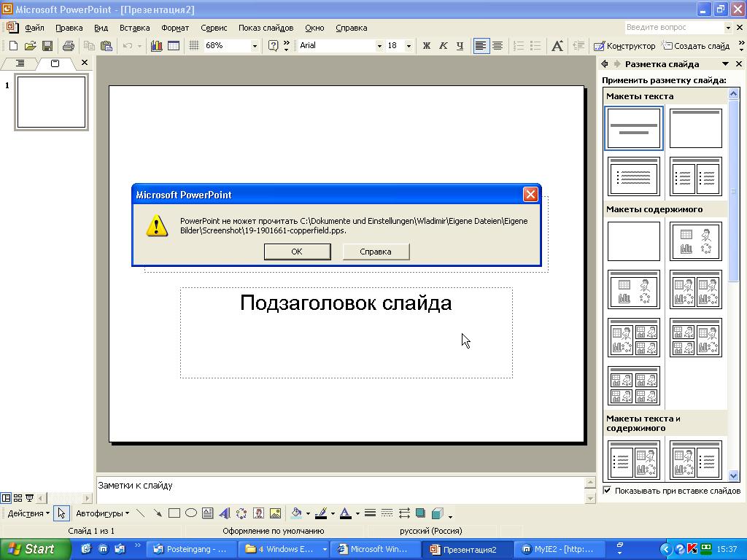Select the Oval drawing tool
The height and width of the screenshot is (560, 747).
pyautogui.click(x=191, y=513)
